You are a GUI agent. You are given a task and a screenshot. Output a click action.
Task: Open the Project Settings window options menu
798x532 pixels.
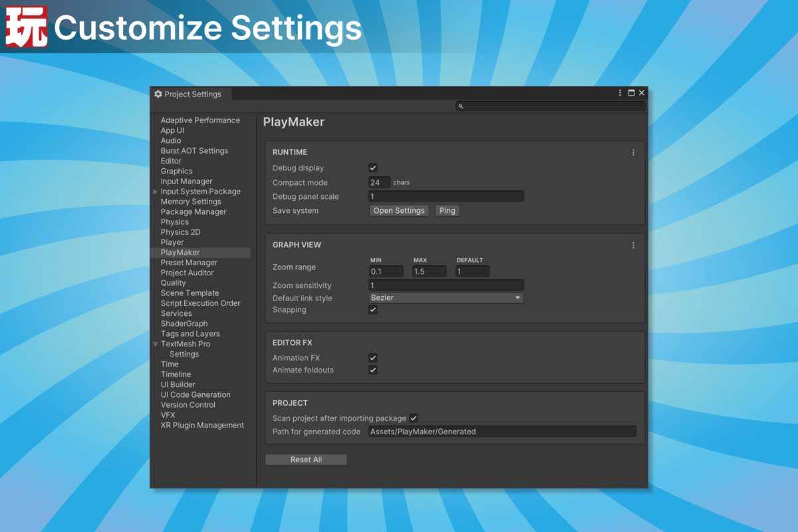(620, 93)
